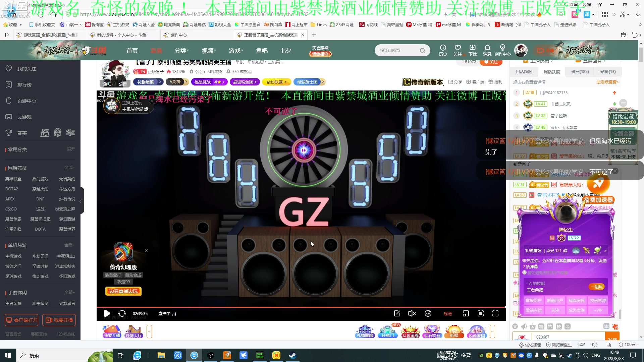Expand 视频 dropdown in navigation
Viewport: 644px width, 362px height.
[x=209, y=50]
